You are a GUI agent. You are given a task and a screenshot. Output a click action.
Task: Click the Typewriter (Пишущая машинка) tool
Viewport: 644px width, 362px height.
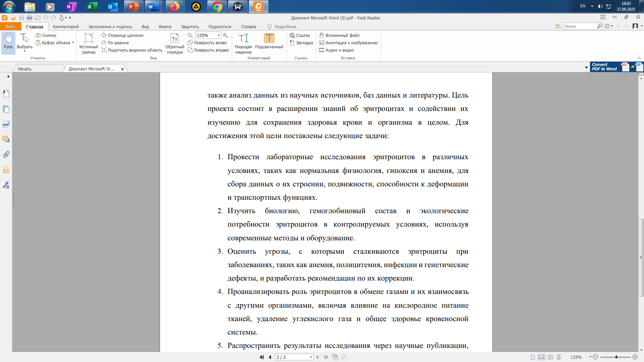tap(243, 43)
